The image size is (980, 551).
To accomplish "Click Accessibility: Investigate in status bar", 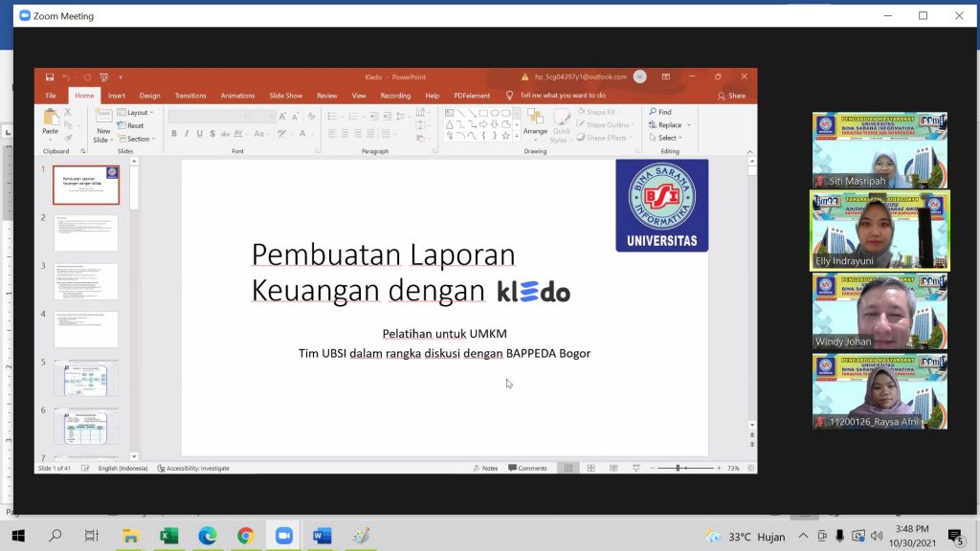I will point(193,468).
